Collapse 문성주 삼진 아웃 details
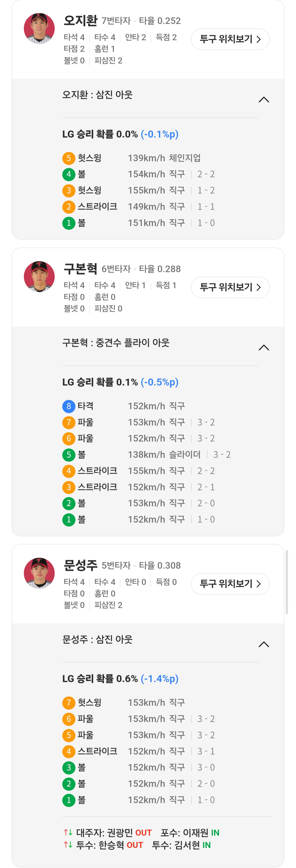296x868 pixels. (x=264, y=644)
